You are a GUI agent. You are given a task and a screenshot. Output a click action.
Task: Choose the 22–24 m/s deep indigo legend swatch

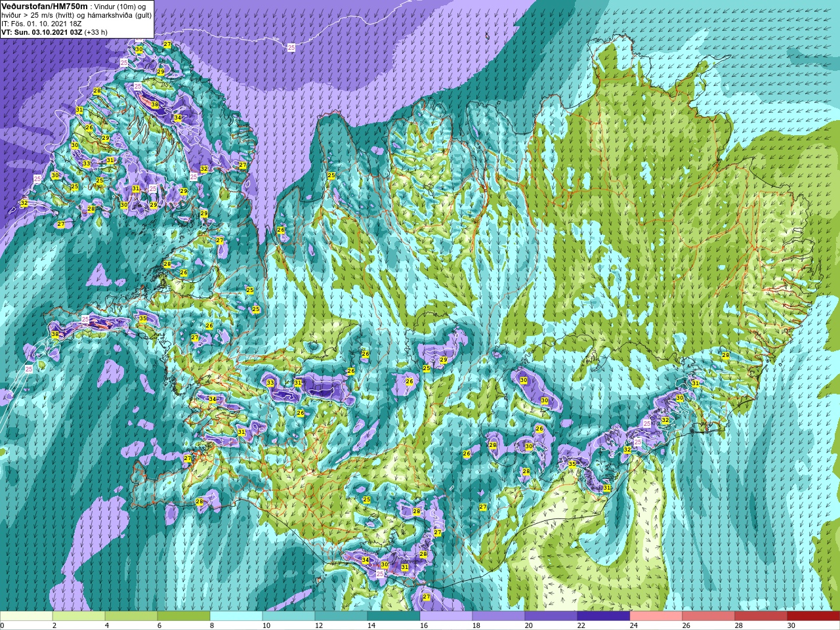[x=604, y=616]
